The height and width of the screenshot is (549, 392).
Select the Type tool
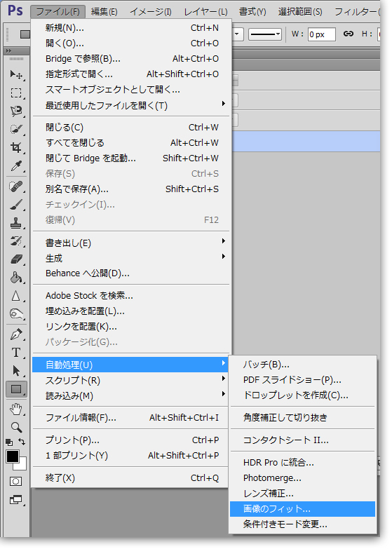click(x=16, y=353)
